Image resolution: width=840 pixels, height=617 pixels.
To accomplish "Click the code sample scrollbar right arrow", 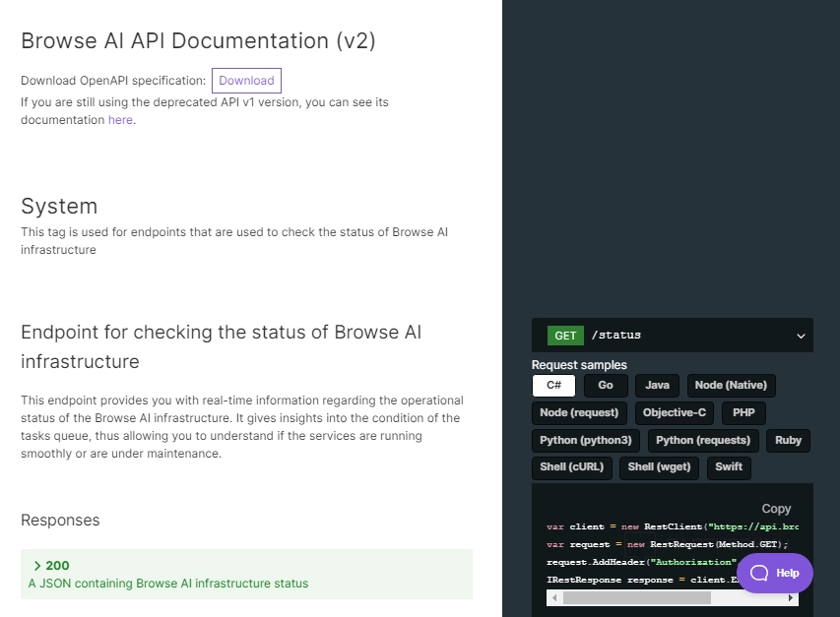I will [x=791, y=597].
